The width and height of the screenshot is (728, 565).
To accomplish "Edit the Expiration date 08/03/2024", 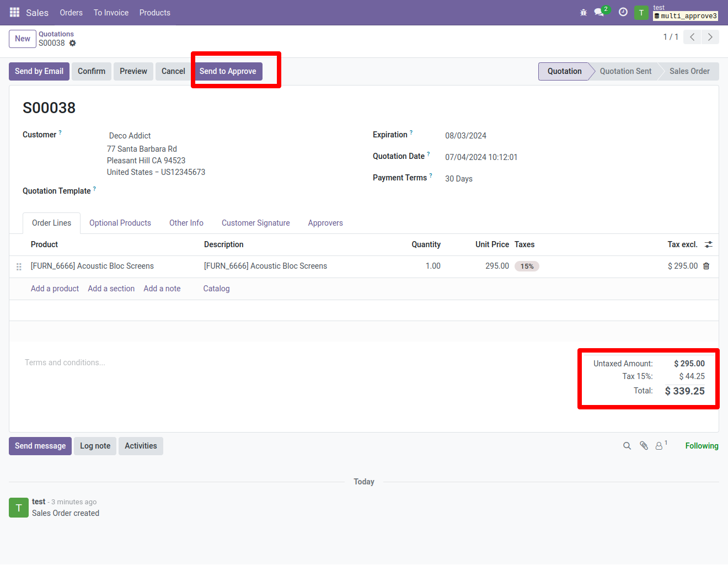I will (x=466, y=136).
